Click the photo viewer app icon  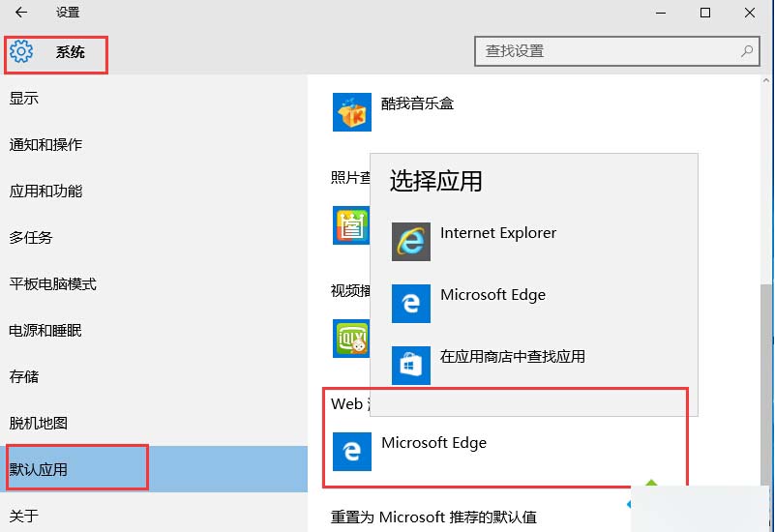351,225
